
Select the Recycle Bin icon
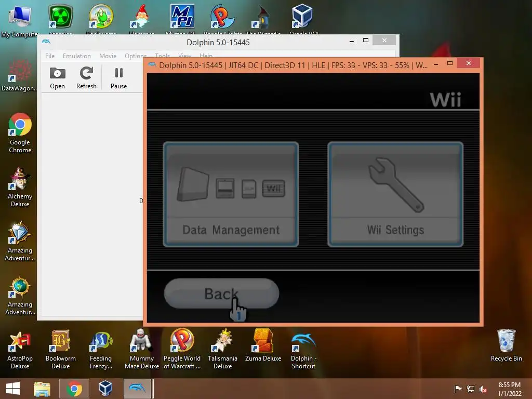point(506,345)
